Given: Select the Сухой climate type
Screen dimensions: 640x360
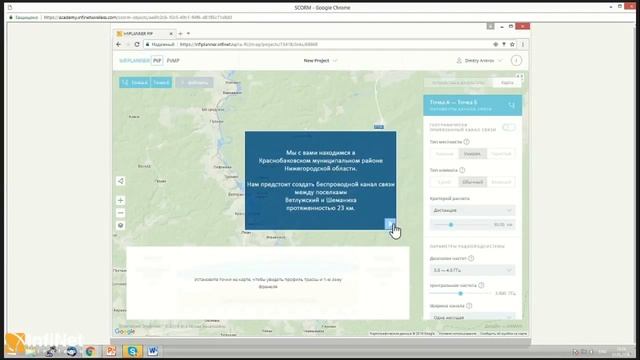Looking at the screenshot, I should coord(444,182).
